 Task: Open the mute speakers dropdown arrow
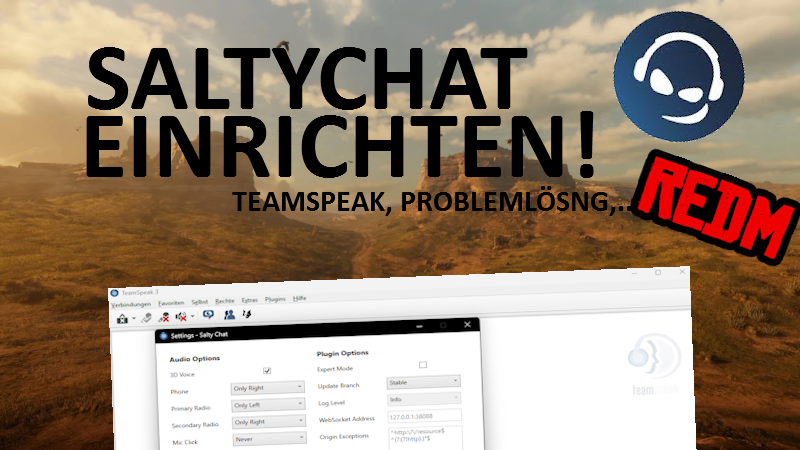tap(192, 316)
